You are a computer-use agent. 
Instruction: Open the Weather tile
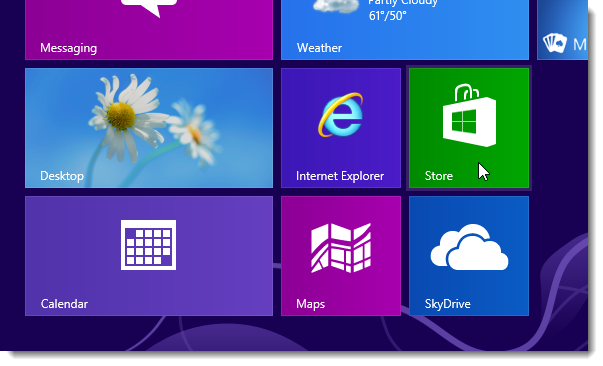(405, 30)
